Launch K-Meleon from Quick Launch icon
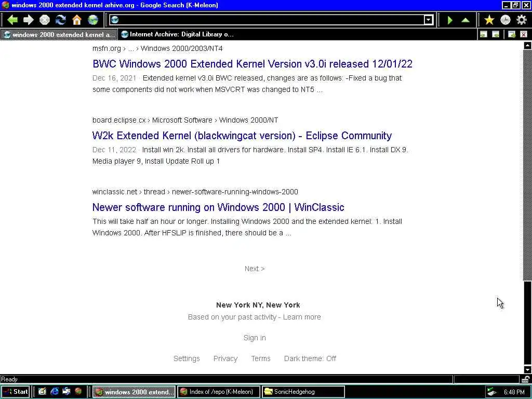The image size is (532, 399). pos(78,392)
